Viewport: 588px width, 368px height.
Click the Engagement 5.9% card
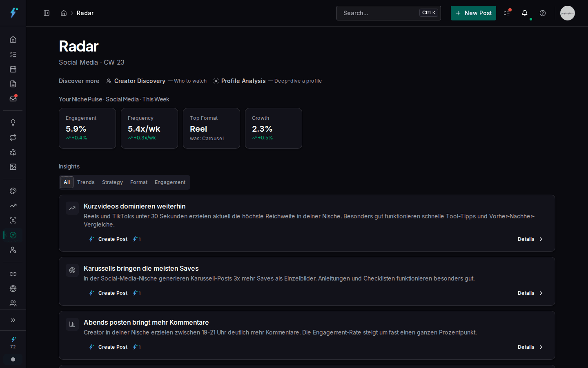coord(87,128)
